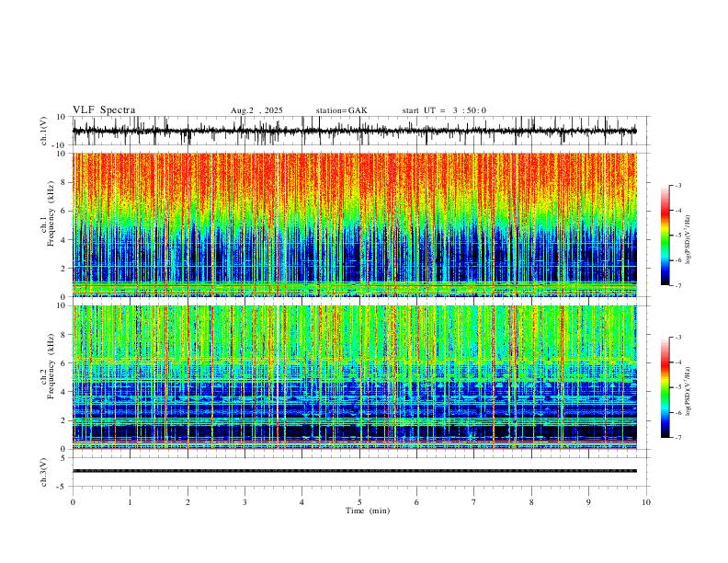Click the time axis tick label "3"
This screenshot has width=728, height=563.
(245, 502)
